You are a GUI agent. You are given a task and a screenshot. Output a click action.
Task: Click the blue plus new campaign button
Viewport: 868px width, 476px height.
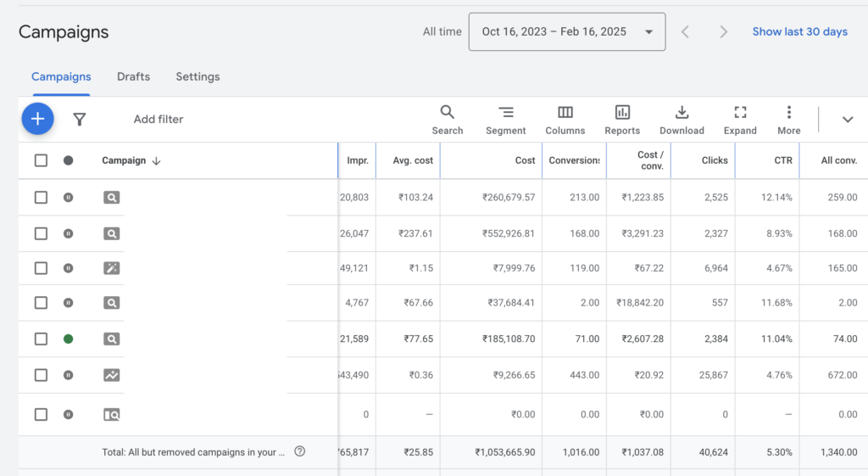tap(37, 119)
